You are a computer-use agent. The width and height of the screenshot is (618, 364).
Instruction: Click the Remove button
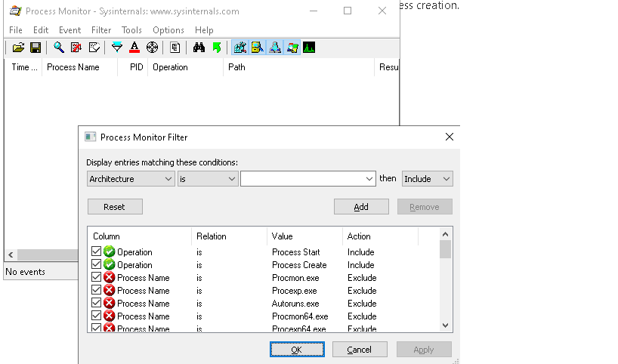pyautogui.click(x=425, y=207)
